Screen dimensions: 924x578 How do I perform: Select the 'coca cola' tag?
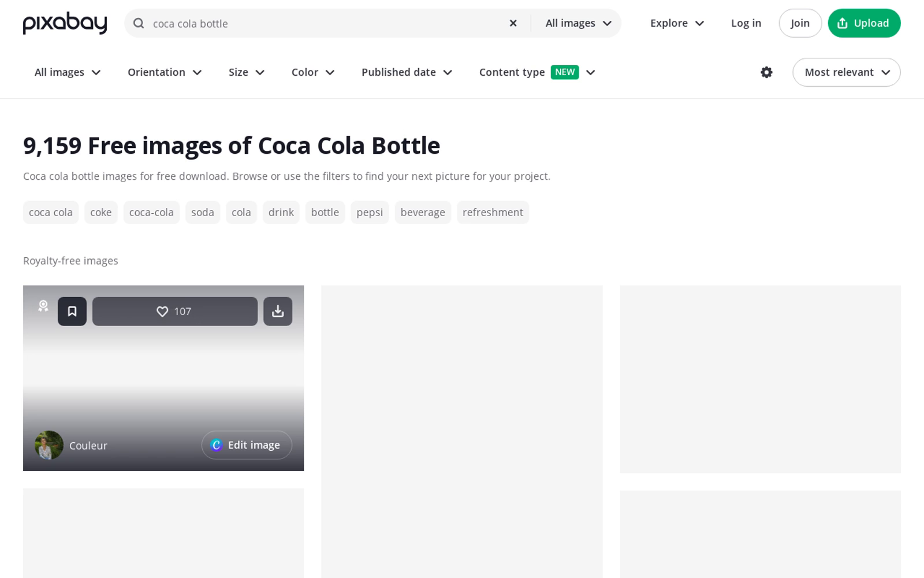tap(51, 212)
